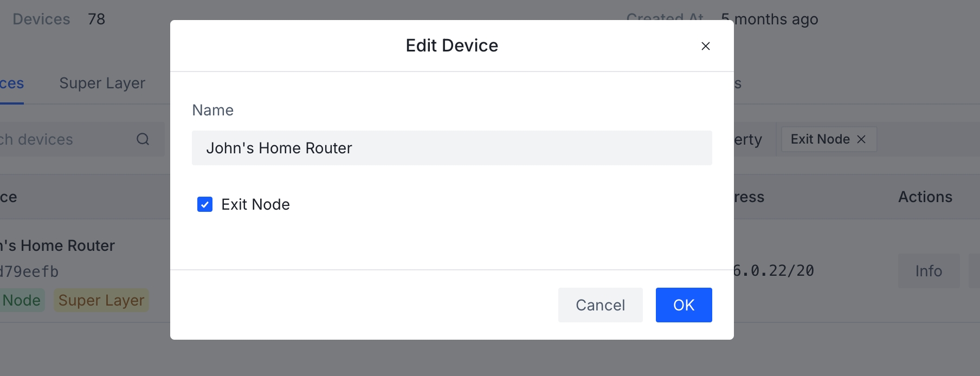Click the Exit Node filter chip
This screenshot has height=376, width=980.
click(x=828, y=139)
